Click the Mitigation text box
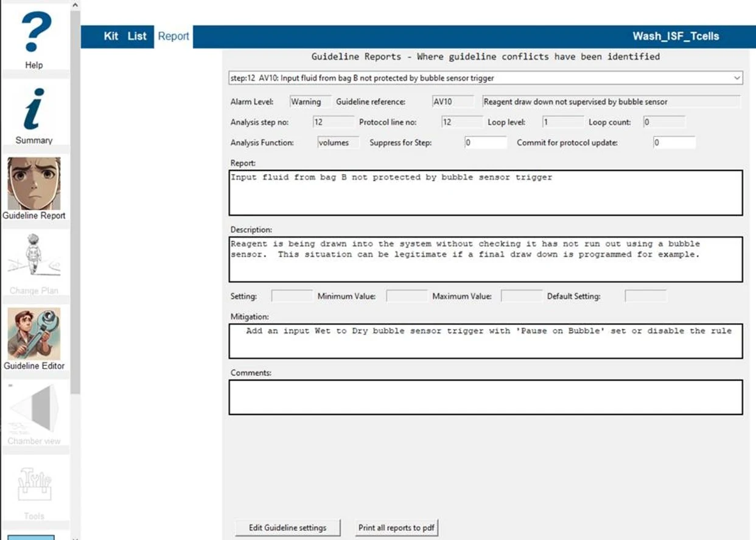 (486, 341)
